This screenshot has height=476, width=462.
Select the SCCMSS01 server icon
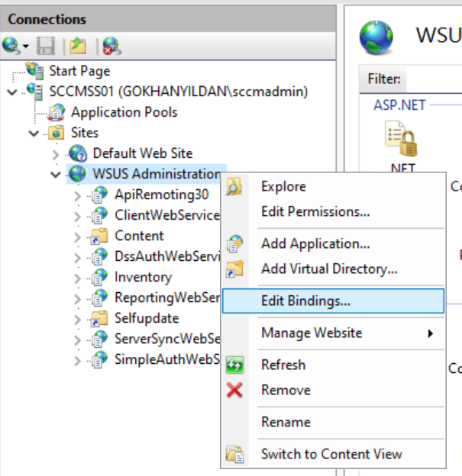pyautogui.click(x=34, y=91)
